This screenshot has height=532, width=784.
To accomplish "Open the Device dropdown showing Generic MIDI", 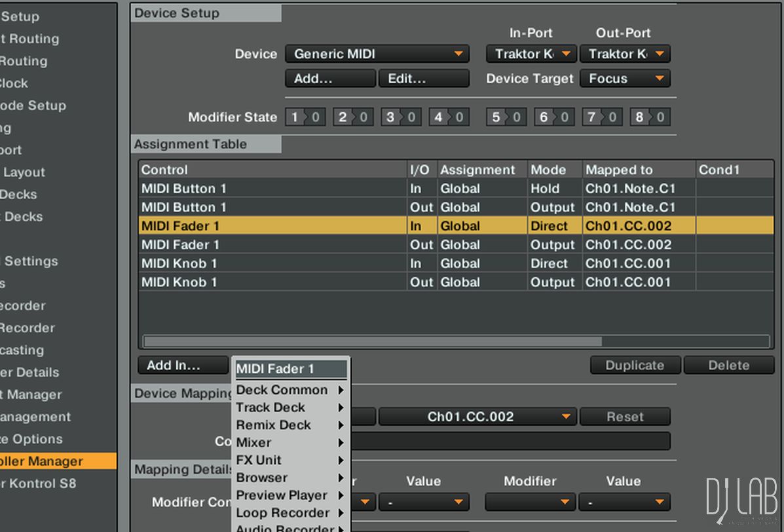I will (x=378, y=54).
